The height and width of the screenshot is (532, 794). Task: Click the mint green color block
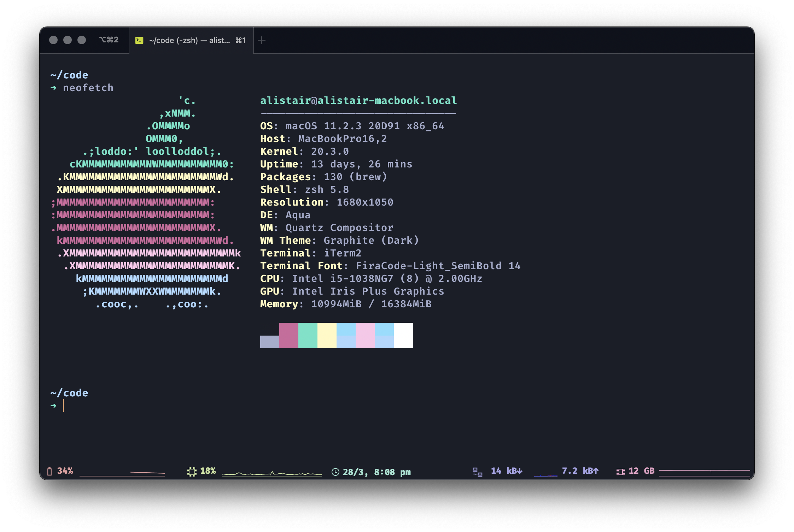308,335
